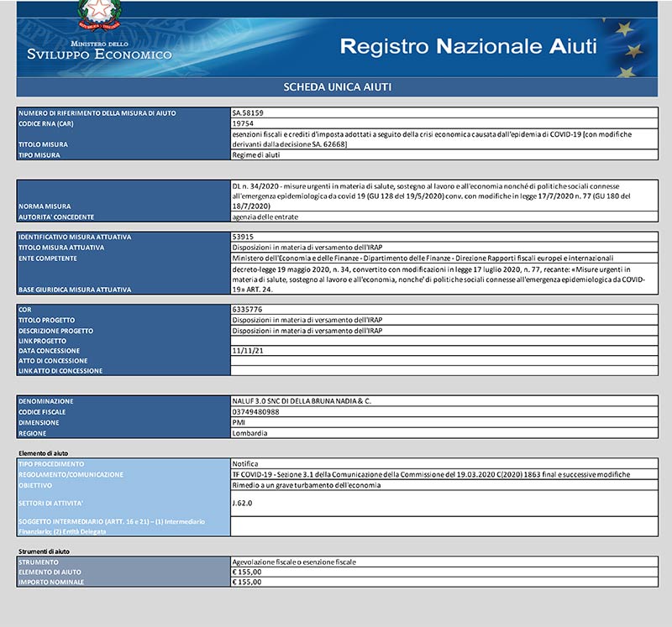Select the measure identifier 53915
This screenshot has width=672, height=627.
[x=243, y=237]
